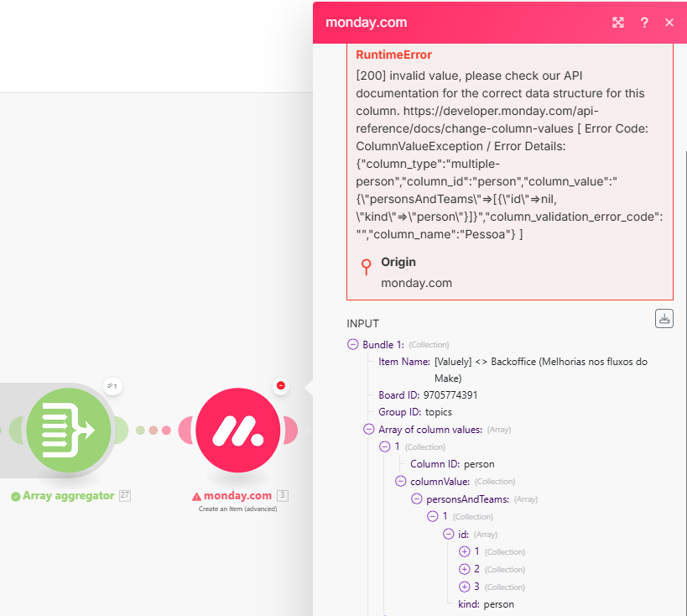Click the RuntimeError heading
The image size is (687, 616).
point(394,55)
